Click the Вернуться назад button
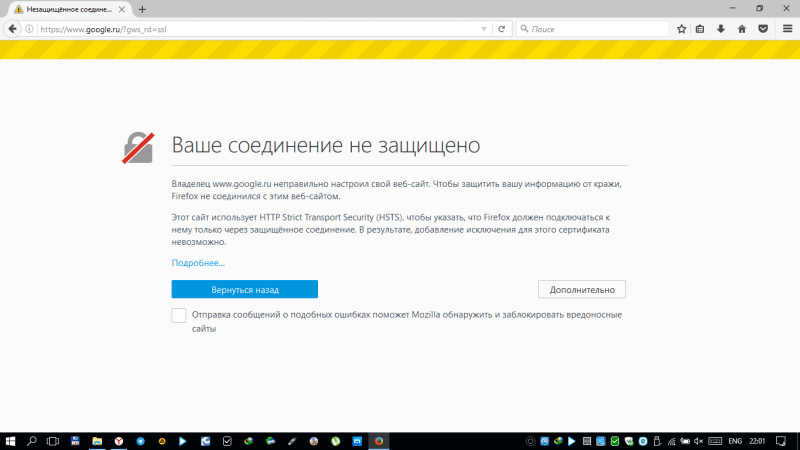Screen dimensions: 800x450 coord(244,289)
